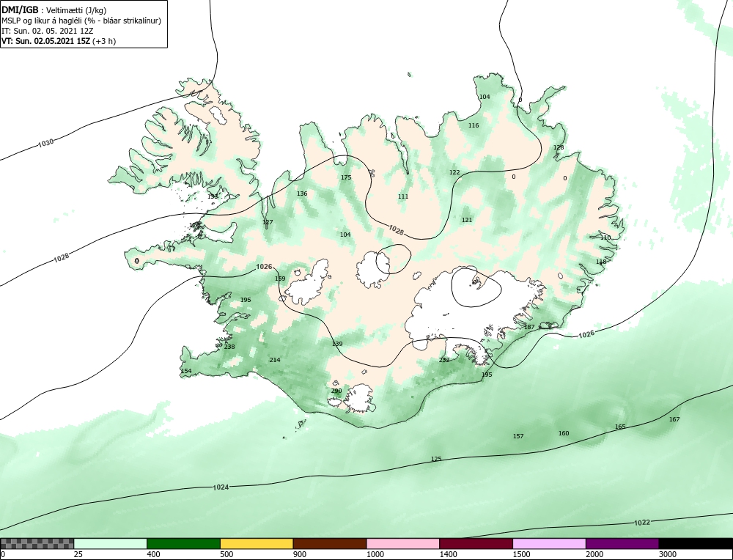
Task: Click the CAPE value 121 on the map
Action: [467, 220]
